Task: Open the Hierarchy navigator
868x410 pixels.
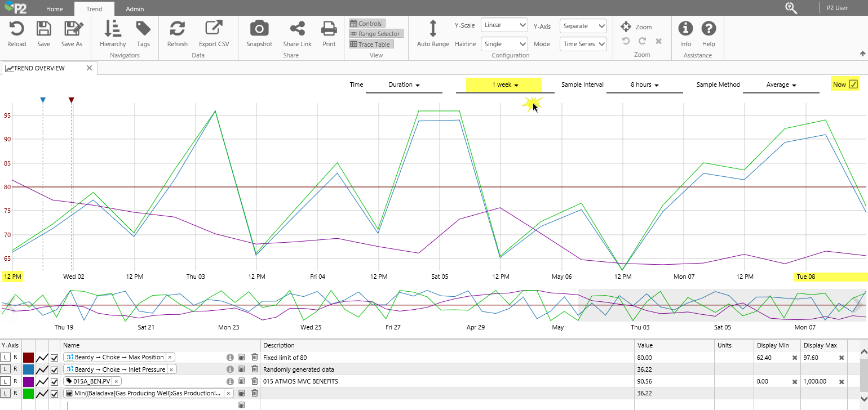Action: [113, 29]
